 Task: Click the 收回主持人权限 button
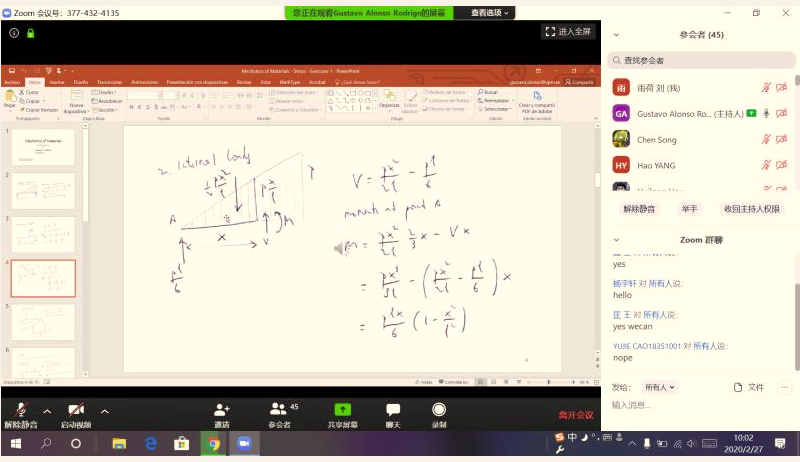pos(751,209)
